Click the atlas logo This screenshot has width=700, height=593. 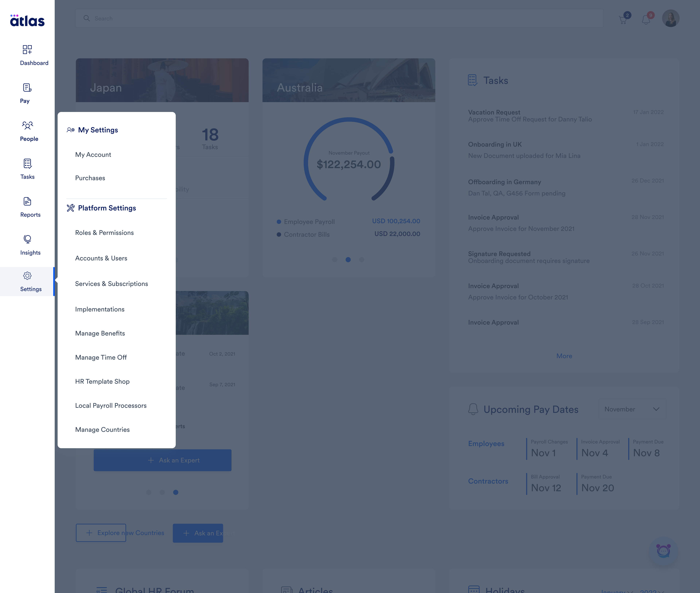pos(27,20)
